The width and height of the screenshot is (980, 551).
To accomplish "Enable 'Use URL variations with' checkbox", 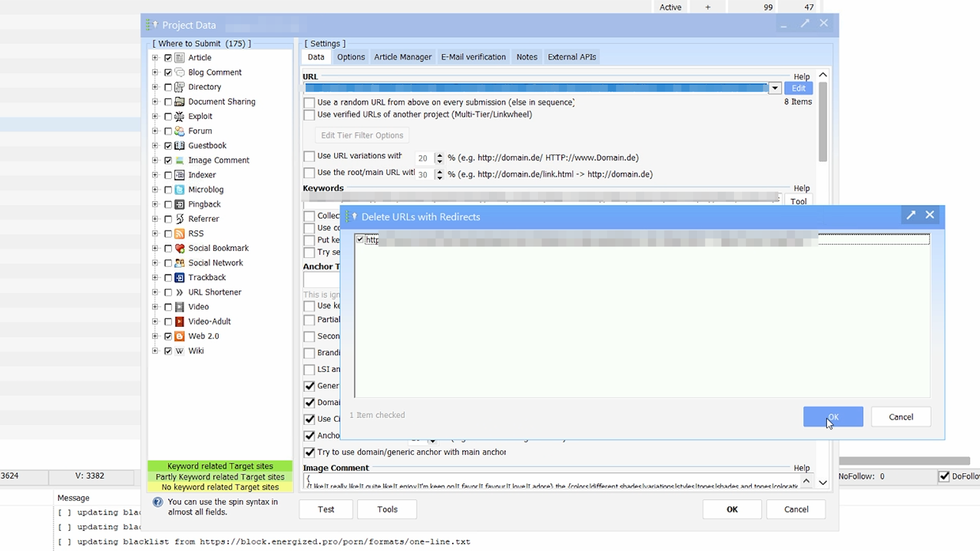I will tap(309, 156).
